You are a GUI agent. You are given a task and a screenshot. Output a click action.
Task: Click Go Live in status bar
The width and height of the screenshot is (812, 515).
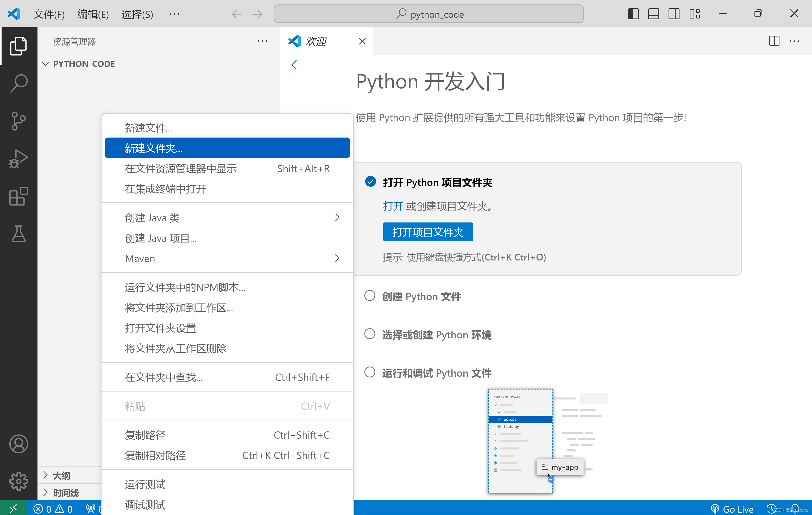coord(732,508)
